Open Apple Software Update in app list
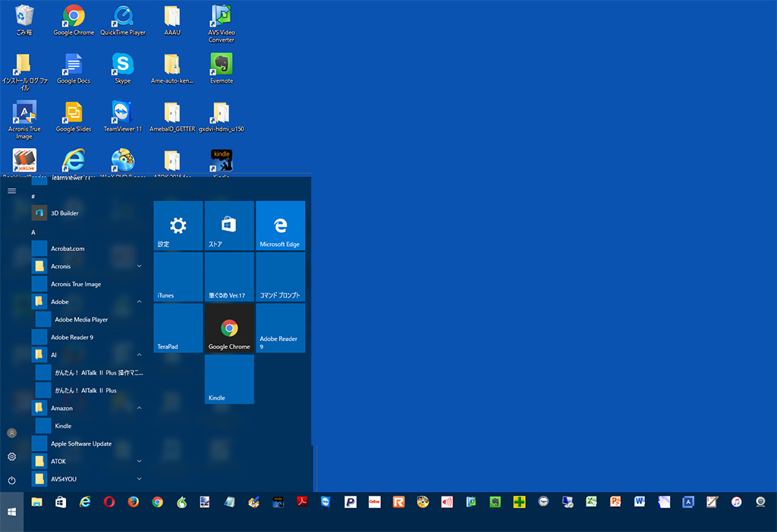 pyautogui.click(x=88, y=444)
